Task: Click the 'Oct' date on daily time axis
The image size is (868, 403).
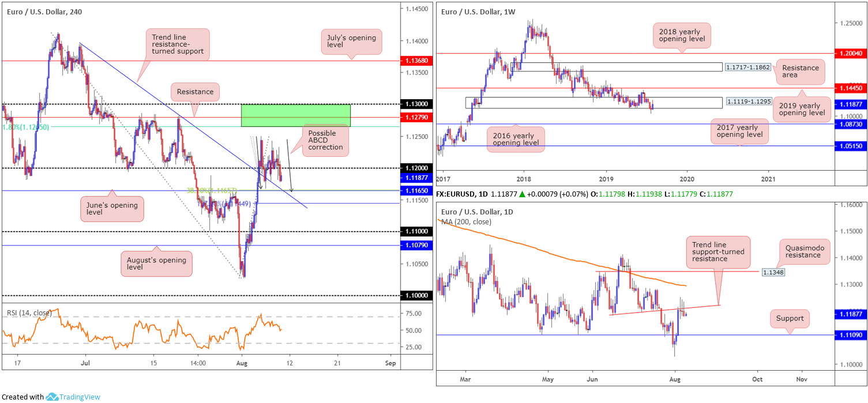Action: point(757,379)
